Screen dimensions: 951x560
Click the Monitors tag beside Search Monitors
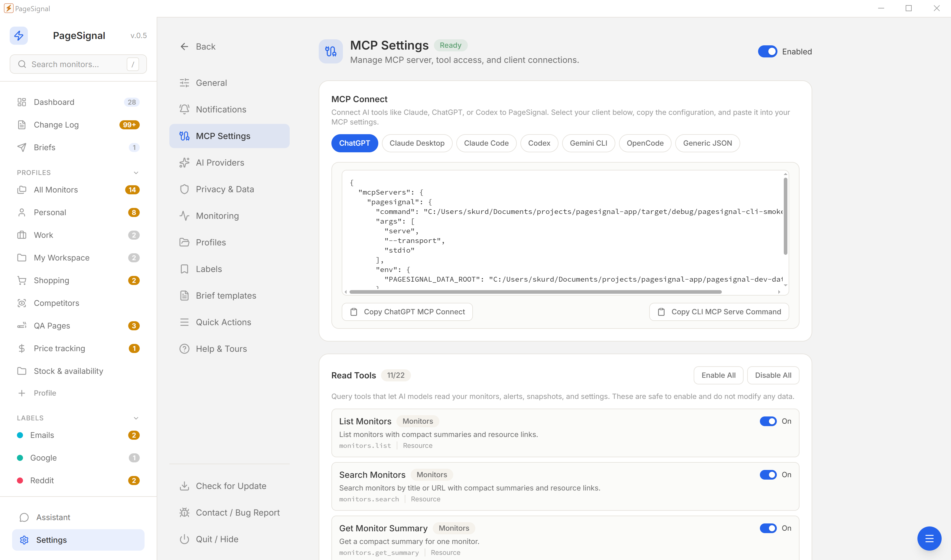click(x=432, y=474)
